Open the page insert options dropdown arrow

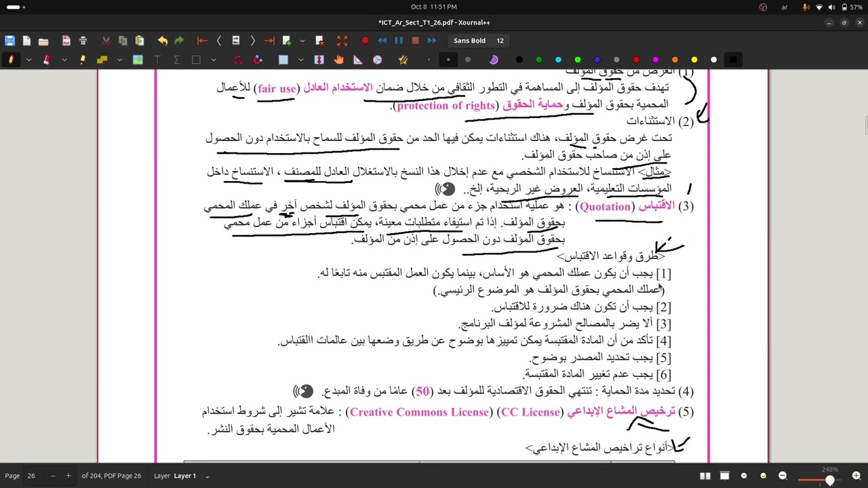coord(302,41)
